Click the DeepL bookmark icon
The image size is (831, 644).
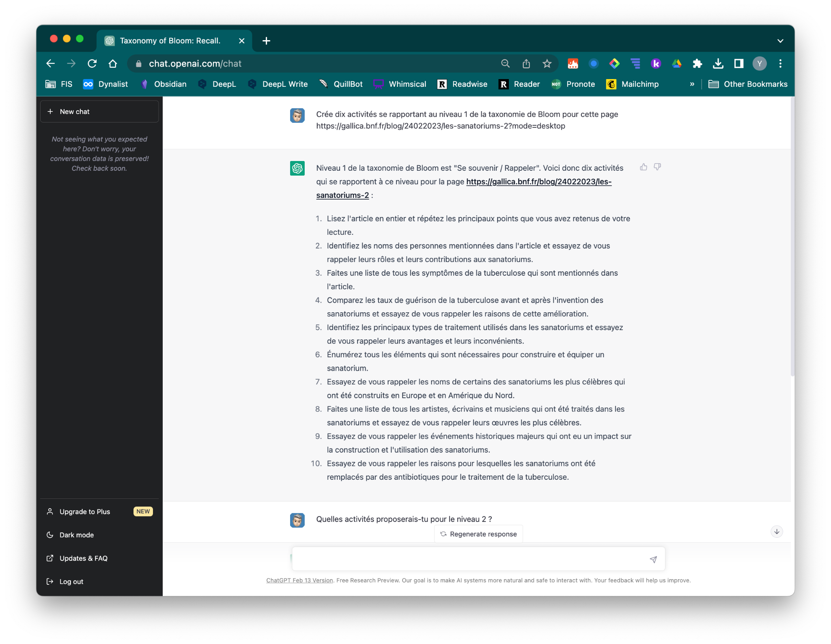point(202,84)
